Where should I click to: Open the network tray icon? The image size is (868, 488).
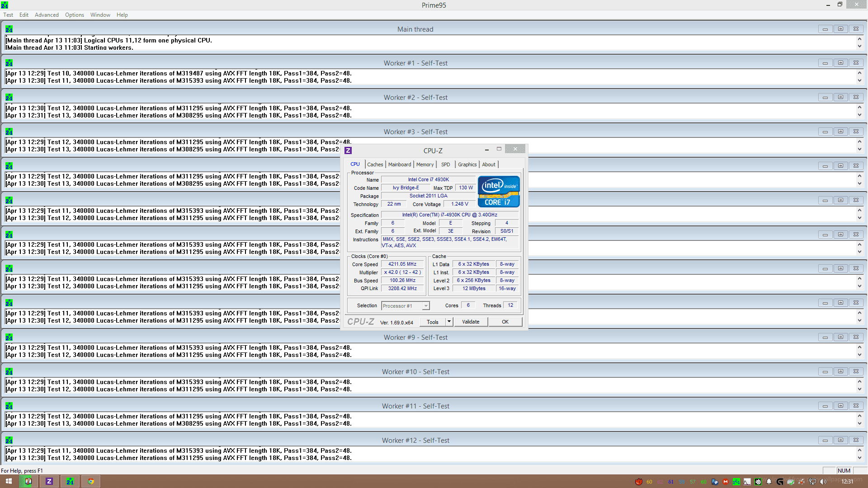[812, 482]
